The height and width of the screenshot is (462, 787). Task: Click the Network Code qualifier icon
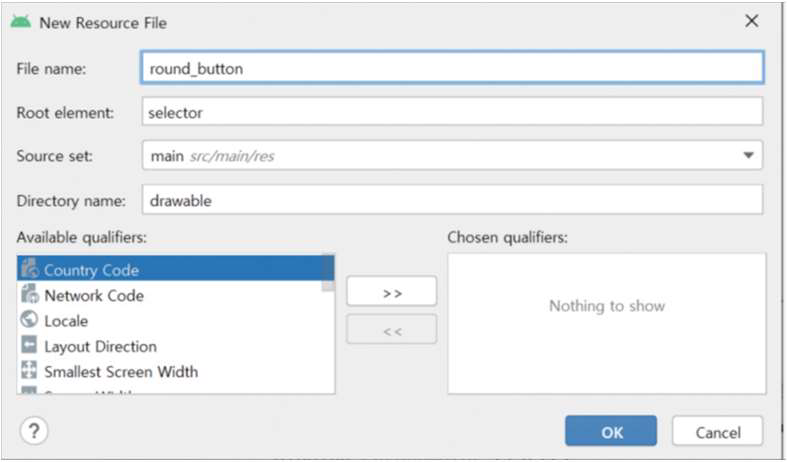point(30,294)
